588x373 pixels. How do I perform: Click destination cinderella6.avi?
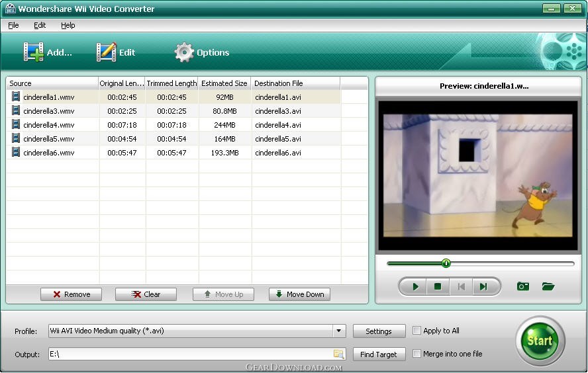pyautogui.click(x=278, y=152)
